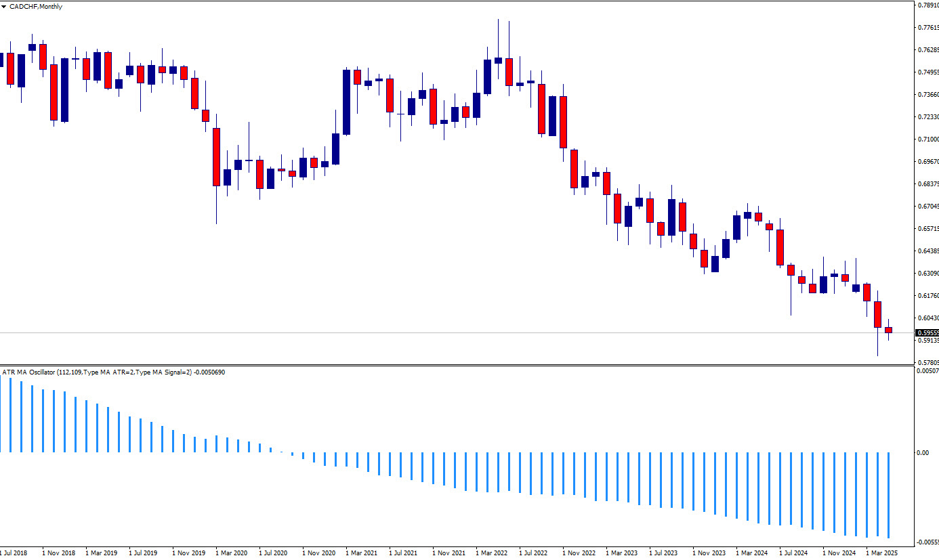Click the 0.74955 price axis label
939x560 pixels.
[927, 72]
